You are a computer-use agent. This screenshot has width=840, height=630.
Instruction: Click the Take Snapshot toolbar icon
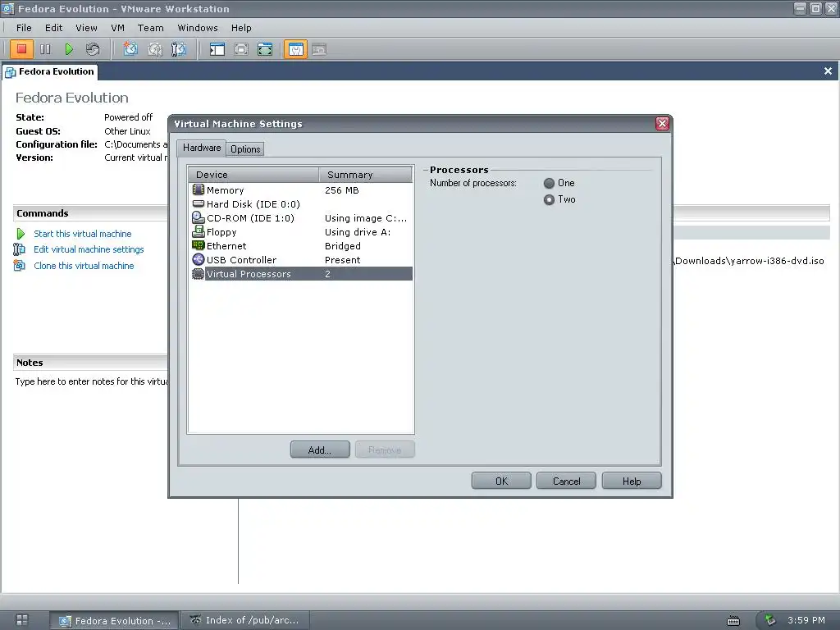(x=130, y=49)
